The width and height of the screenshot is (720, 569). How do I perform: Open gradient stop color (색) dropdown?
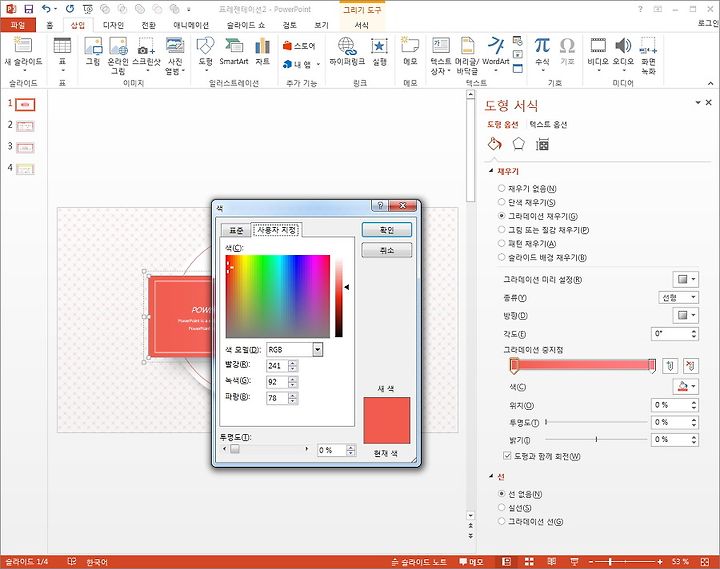click(x=686, y=386)
